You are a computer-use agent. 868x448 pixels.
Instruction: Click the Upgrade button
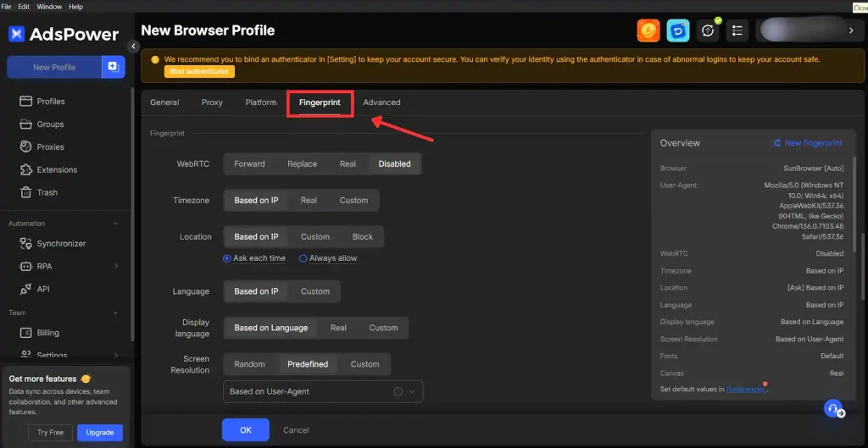click(100, 433)
